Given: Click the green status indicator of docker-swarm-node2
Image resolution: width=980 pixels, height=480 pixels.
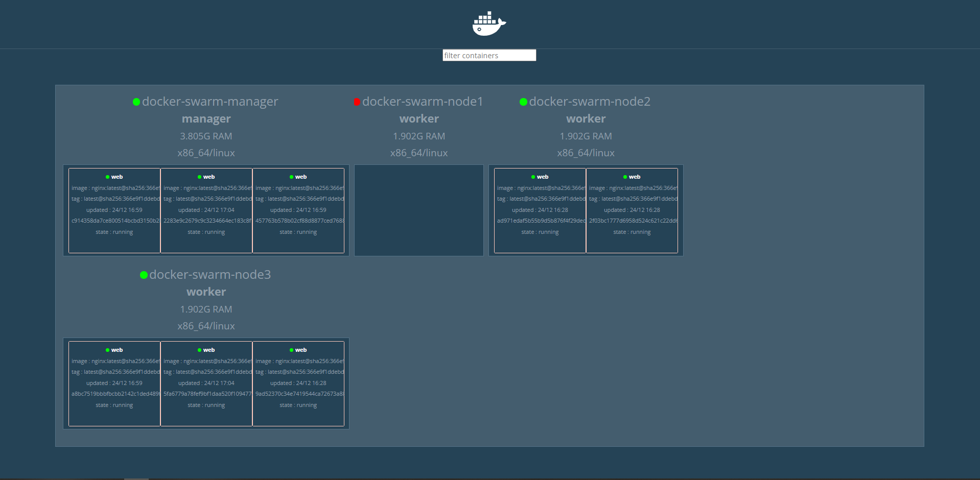Looking at the screenshot, I should [522, 102].
